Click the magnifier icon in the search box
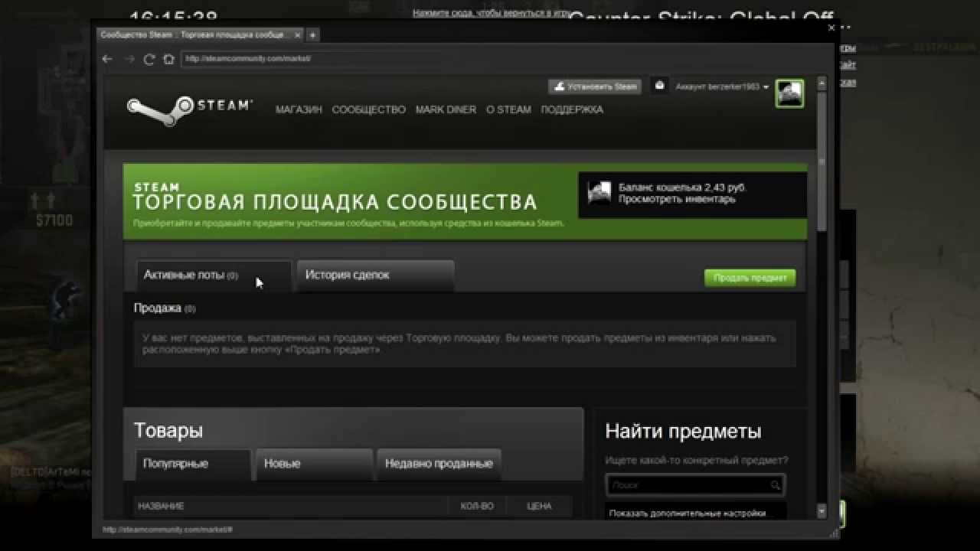The image size is (980, 551). tap(775, 485)
